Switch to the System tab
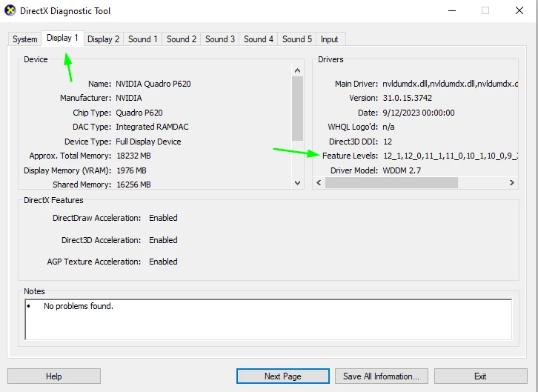The image size is (538, 392). pyautogui.click(x=24, y=39)
